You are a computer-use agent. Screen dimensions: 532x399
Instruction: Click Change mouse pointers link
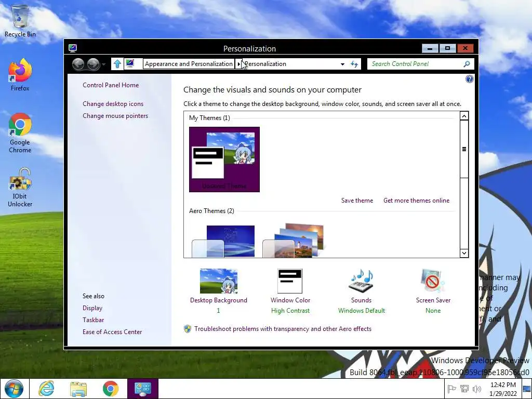point(115,116)
